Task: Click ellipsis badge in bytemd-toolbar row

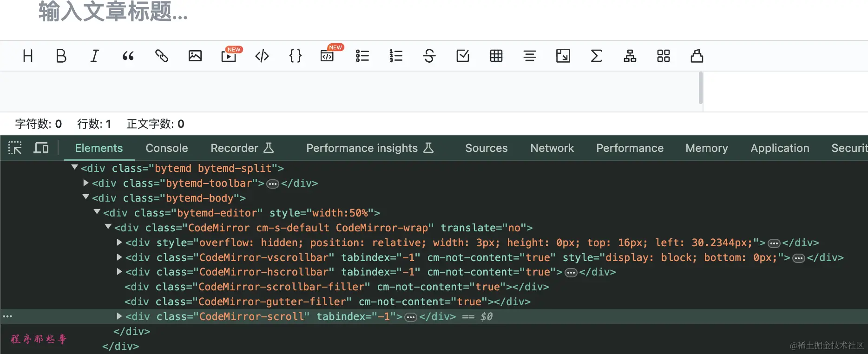Action: pyautogui.click(x=273, y=184)
